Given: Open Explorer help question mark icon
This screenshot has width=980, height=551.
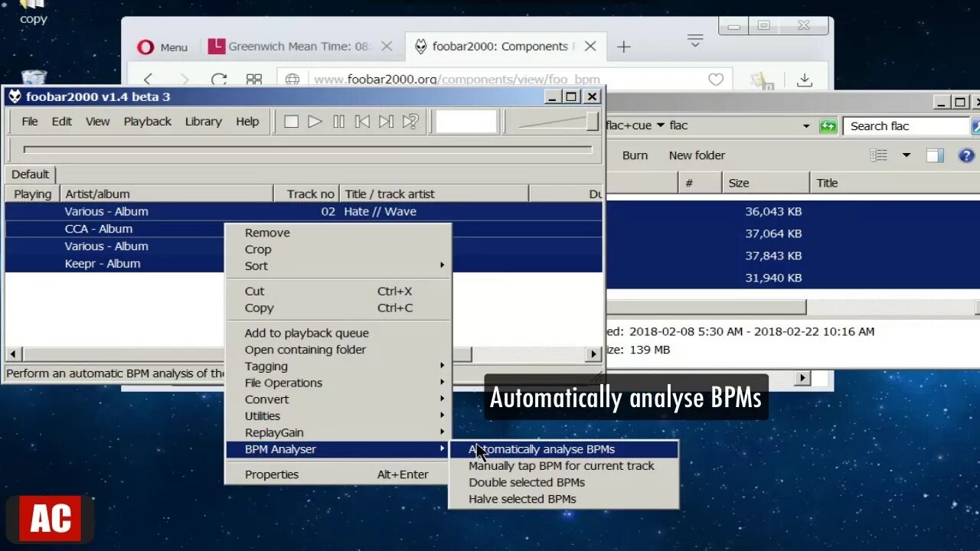Looking at the screenshot, I should coord(966,155).
